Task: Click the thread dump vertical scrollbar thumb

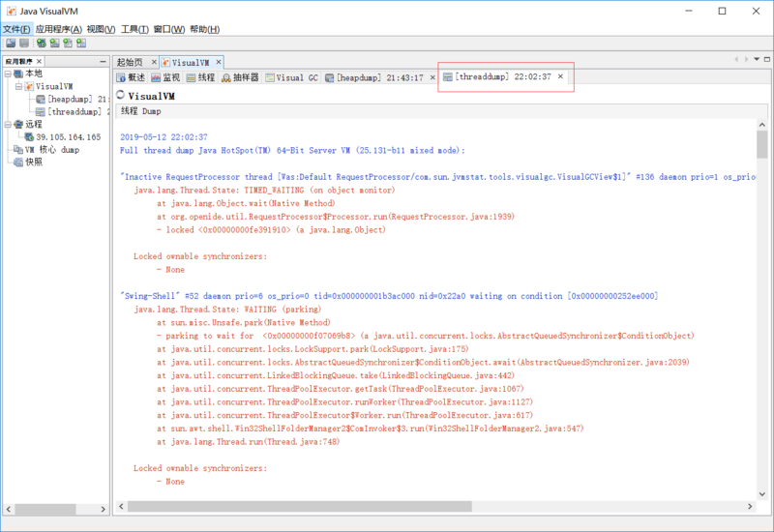Action: point(762,144)
